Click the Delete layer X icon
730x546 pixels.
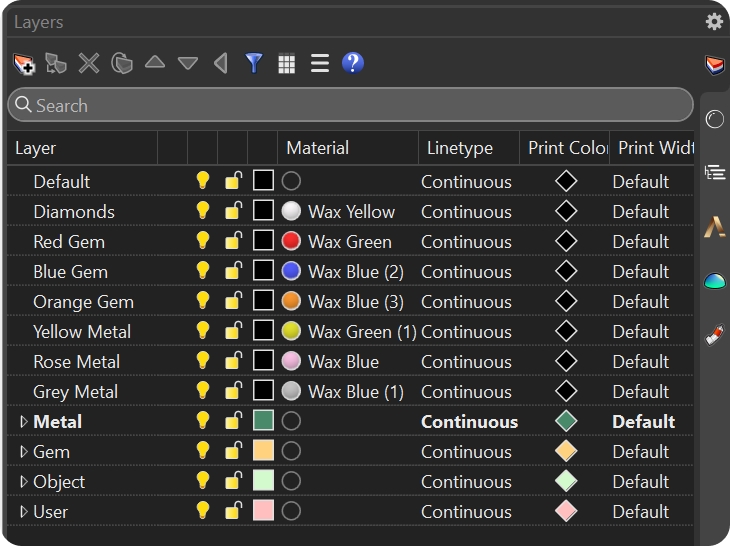[89, 64]
